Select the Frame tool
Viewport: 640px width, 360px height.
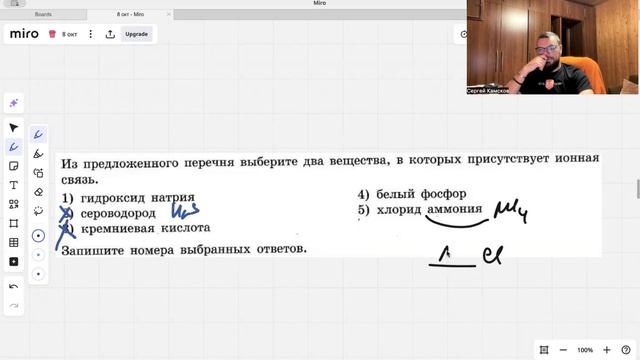[13, 223]
